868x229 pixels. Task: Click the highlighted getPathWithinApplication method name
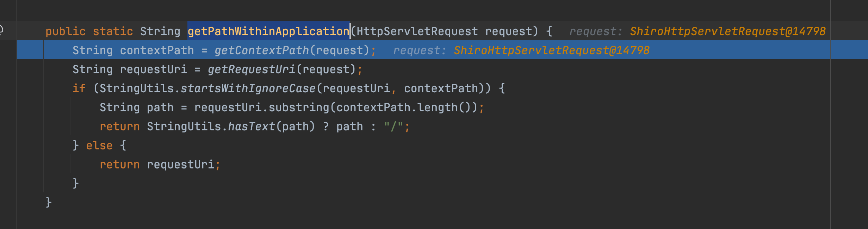point(268,31)
